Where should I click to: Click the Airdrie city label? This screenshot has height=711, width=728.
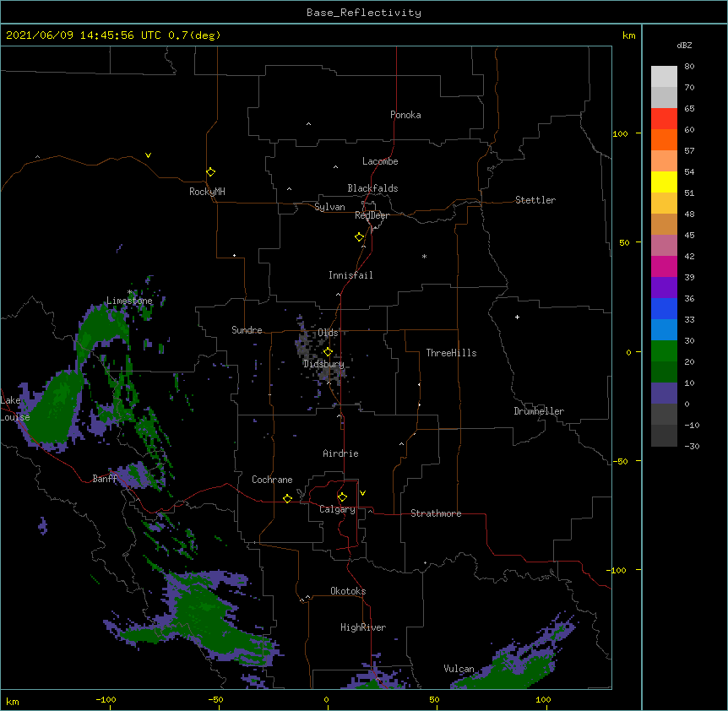pyautogui.click(x=341, y=453)
